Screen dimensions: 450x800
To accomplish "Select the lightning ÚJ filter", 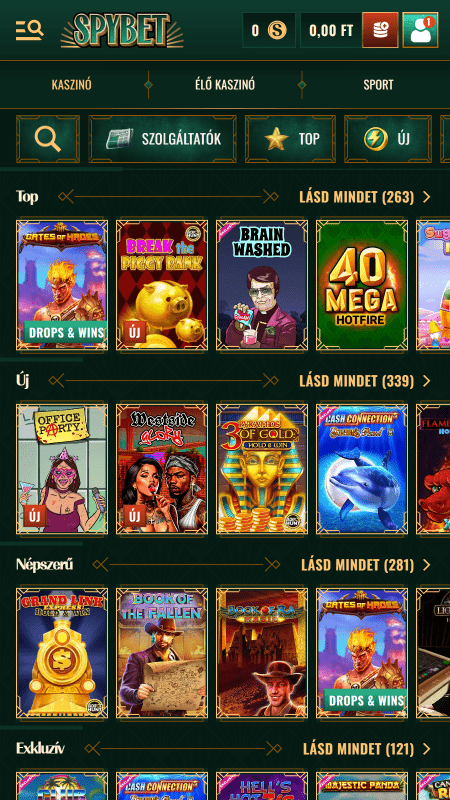I will (x=388, y=139).
